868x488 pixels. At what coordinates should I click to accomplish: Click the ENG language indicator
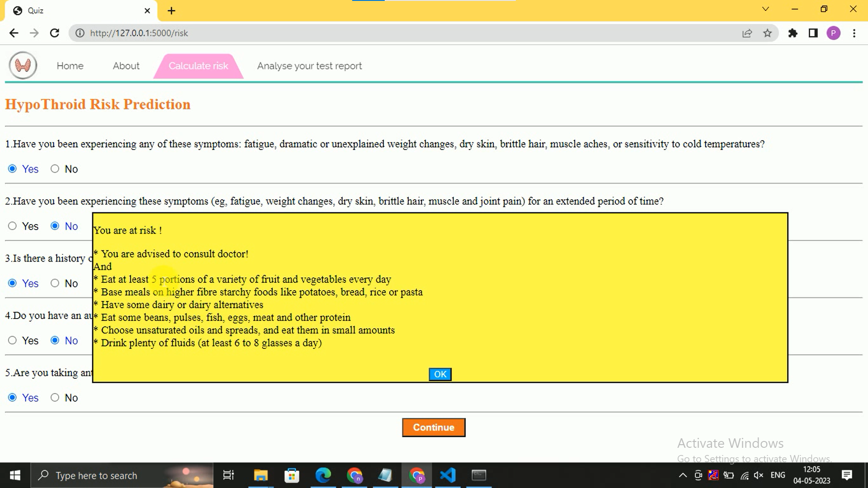click(778, 475)
